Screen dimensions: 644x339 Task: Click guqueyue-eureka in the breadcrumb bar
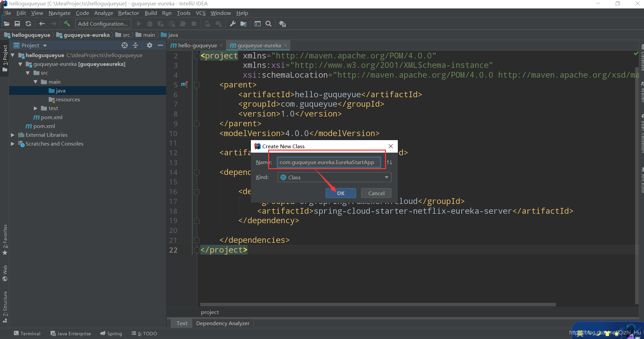pyautogui.click(x=83, y=35)
